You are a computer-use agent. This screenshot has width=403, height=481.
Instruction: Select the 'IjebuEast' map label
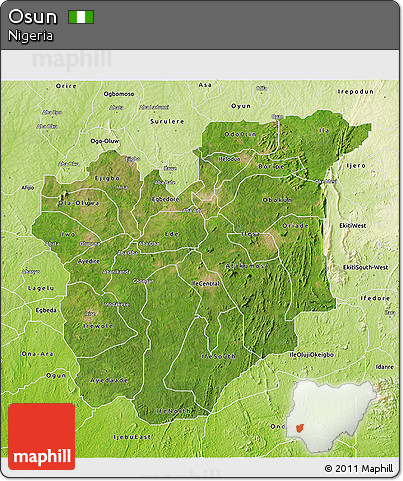[x=132, y=437]
